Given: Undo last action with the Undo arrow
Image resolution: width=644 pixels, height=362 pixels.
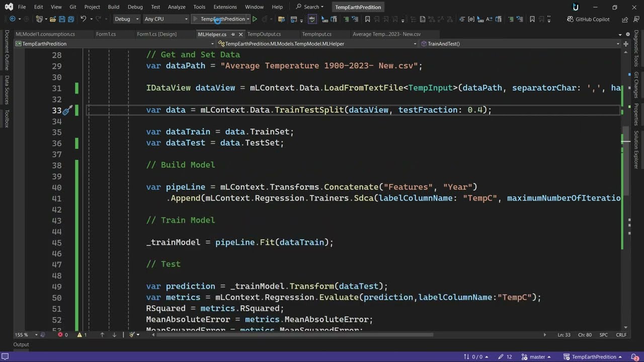Looking at the screenshot, I should [83, 19].
